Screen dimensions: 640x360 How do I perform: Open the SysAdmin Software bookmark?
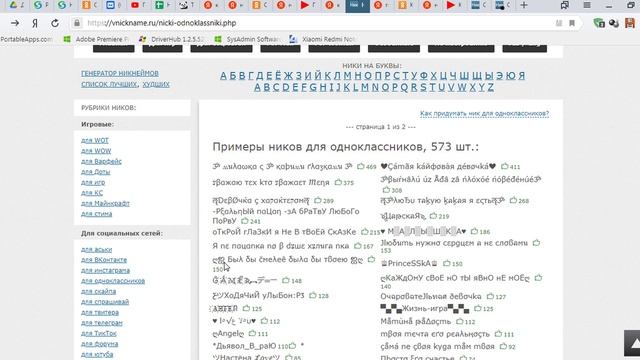(248, 39)
